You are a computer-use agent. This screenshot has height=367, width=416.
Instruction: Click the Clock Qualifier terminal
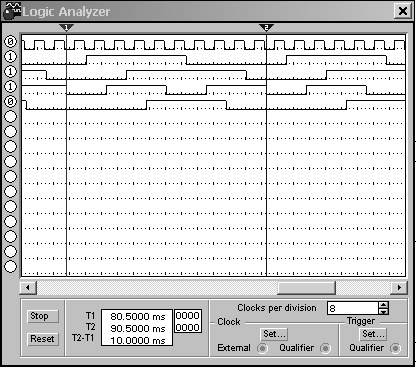coord(325,348)
